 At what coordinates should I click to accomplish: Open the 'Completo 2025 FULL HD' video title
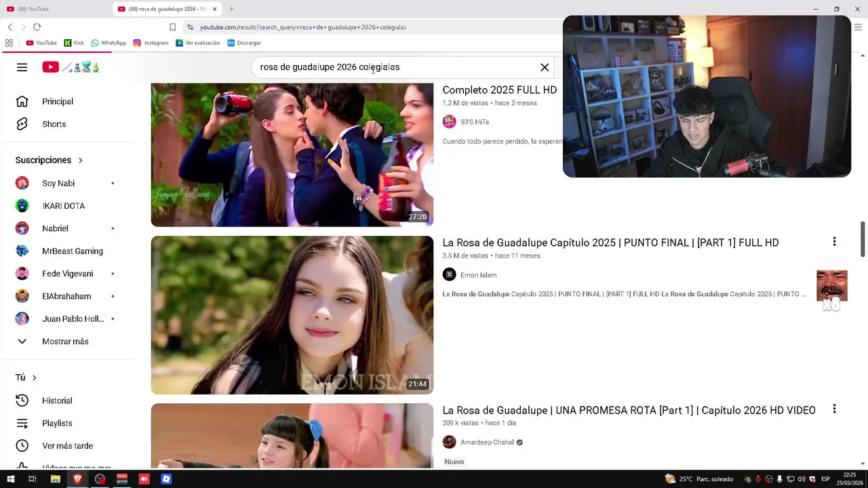click(x=500, y=90)
